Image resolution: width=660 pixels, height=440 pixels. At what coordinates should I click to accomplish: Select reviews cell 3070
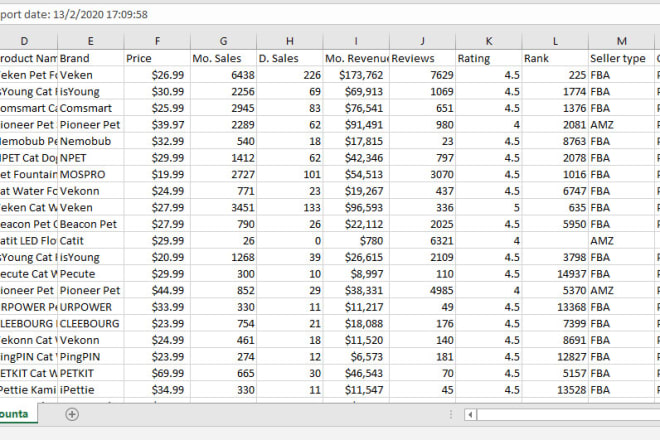(423, 174)
